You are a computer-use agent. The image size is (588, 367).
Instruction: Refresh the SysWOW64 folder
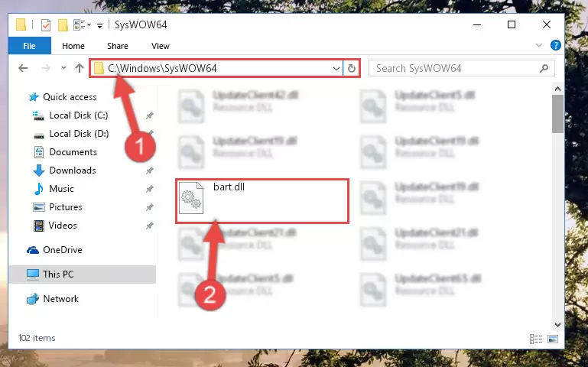352,69
